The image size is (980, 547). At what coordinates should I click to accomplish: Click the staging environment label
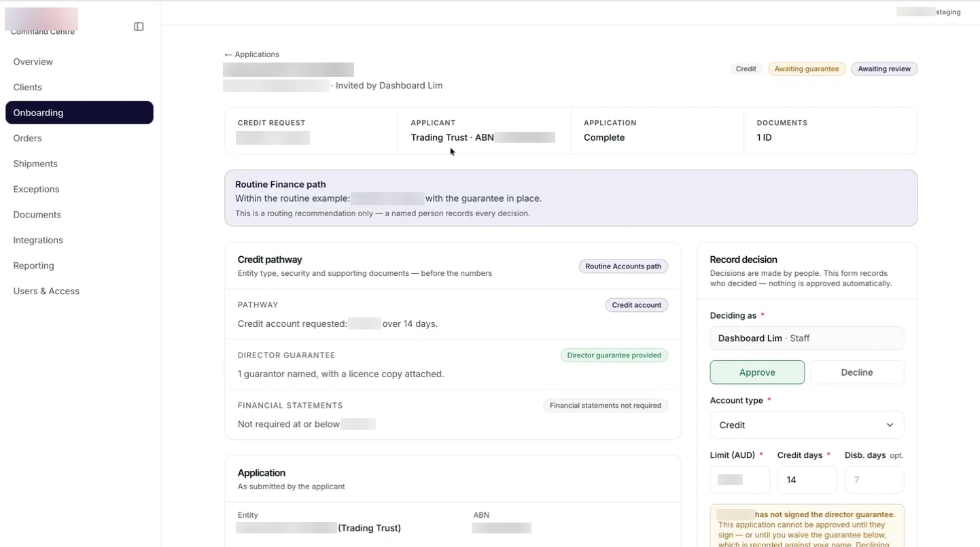[x=948, y=12]
